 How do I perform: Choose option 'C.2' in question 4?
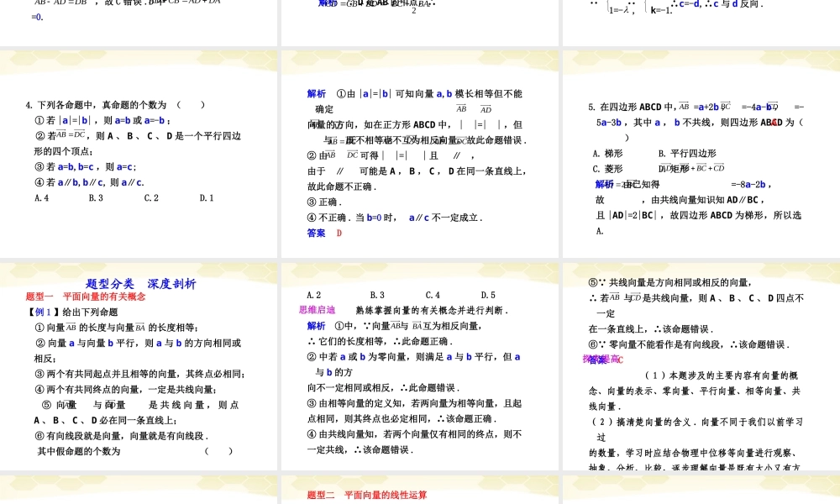(151, 197)
